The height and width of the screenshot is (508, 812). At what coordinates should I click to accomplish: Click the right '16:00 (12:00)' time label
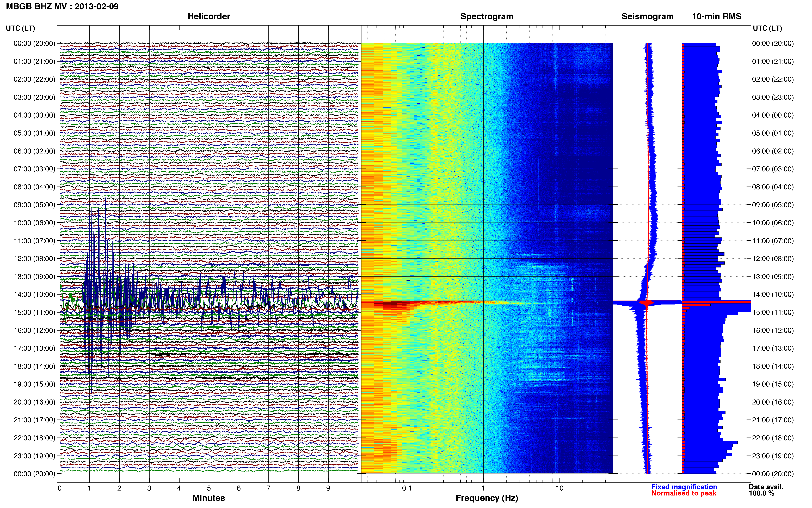(x=773, y=331)
